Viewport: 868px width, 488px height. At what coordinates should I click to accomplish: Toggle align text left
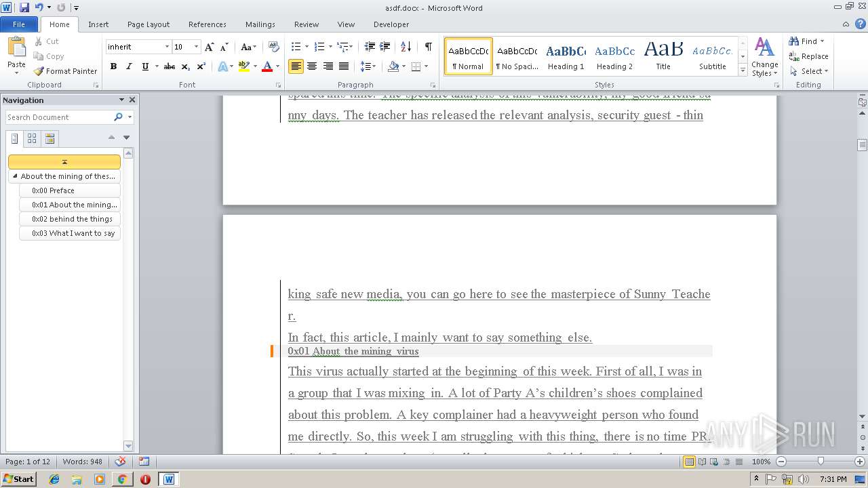(296, 66)
